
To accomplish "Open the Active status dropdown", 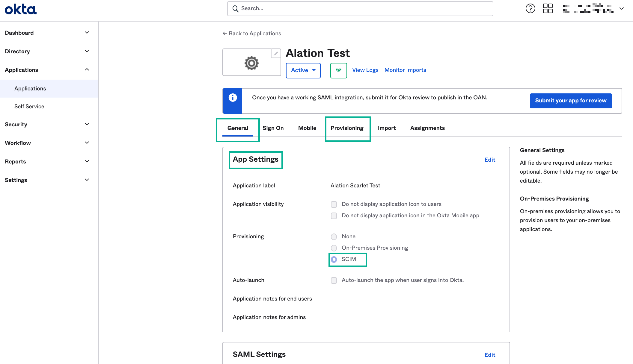I will (303, 70).
